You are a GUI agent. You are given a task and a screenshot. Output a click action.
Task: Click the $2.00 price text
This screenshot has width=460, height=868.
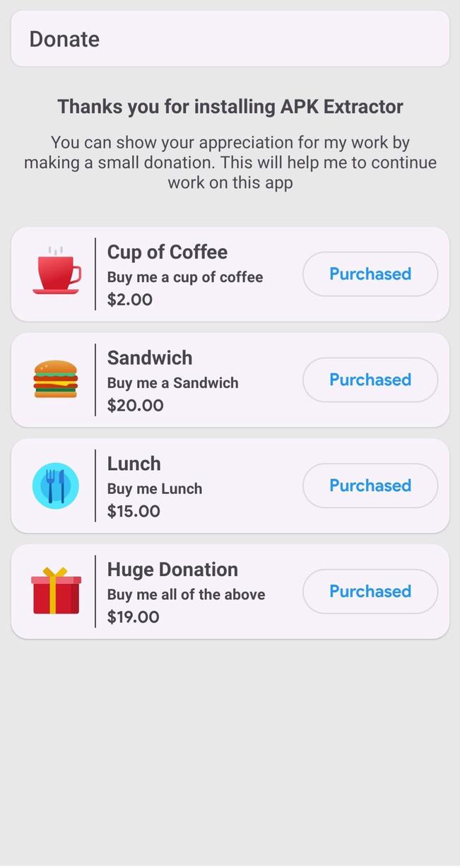coord(129,299)
